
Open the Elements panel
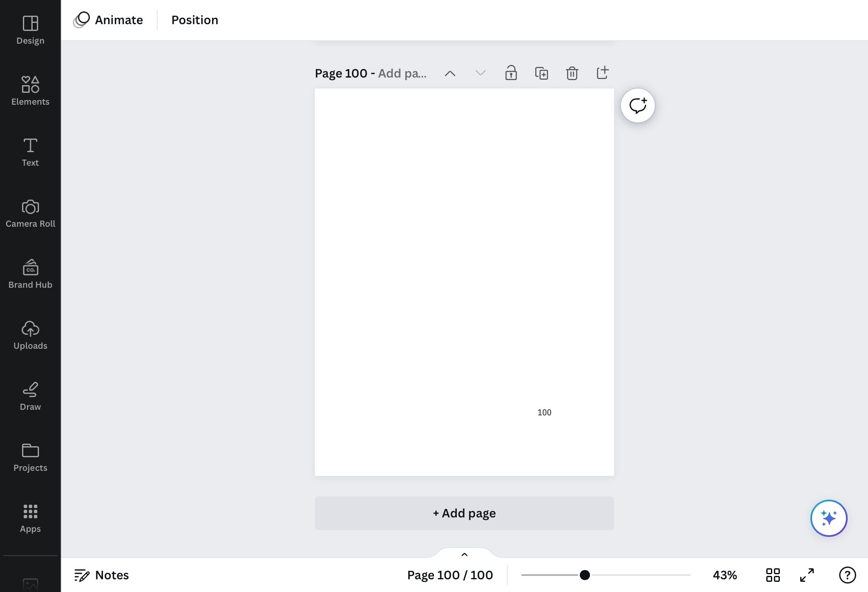(x=30, y=90)
